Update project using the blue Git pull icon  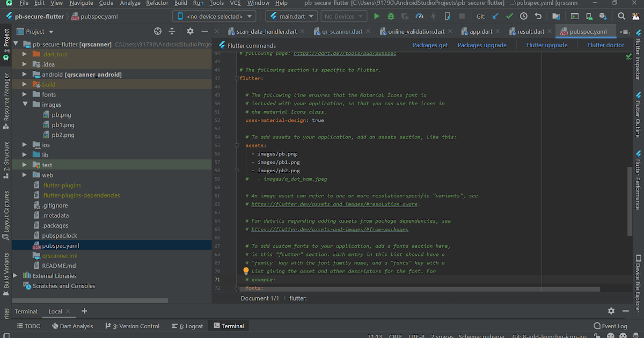(494, 16)
